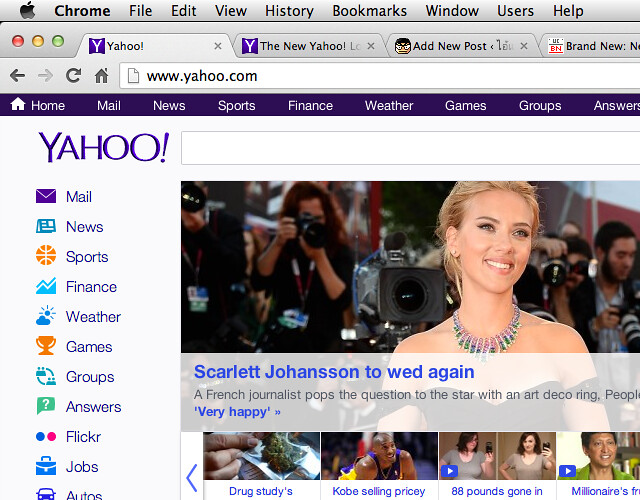
Task: Click the Flickr text link in sidebar
Action: (x=83, y=437)
